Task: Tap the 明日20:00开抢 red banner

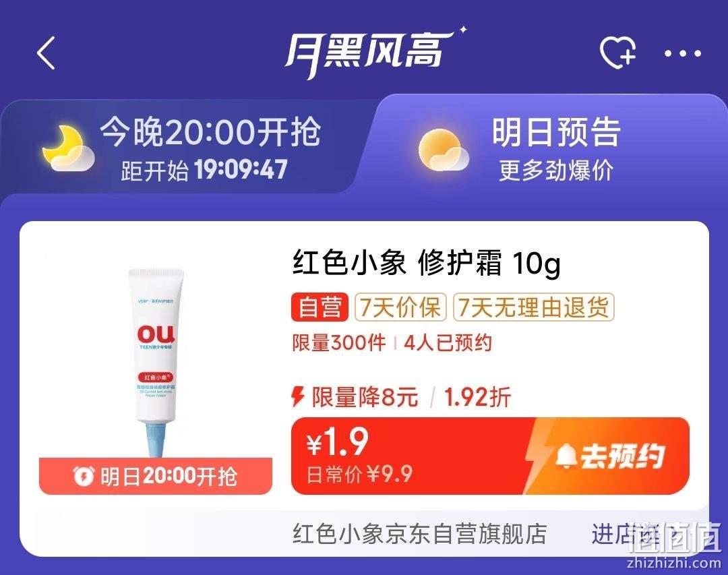Action: [156, 476]
